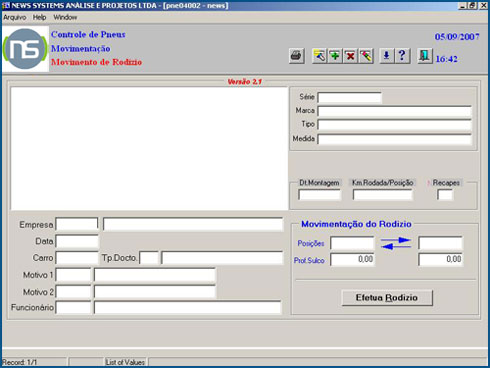490x368 pixels.
Task: Click the Motivo 2 code field
Action: pos(73,292)
